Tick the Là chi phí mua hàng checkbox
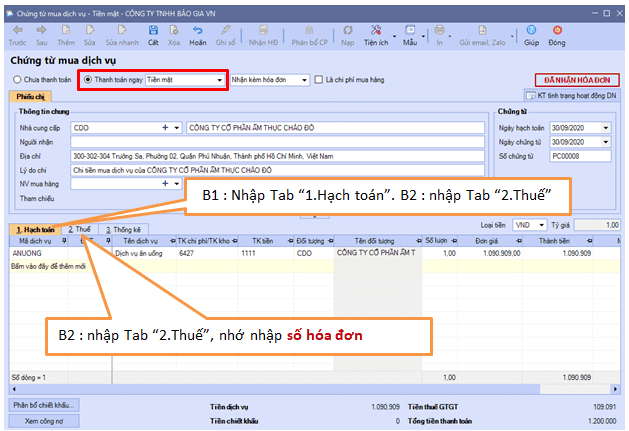The width and height of the screenshot is (629, 431). click(x=318, y=79)
